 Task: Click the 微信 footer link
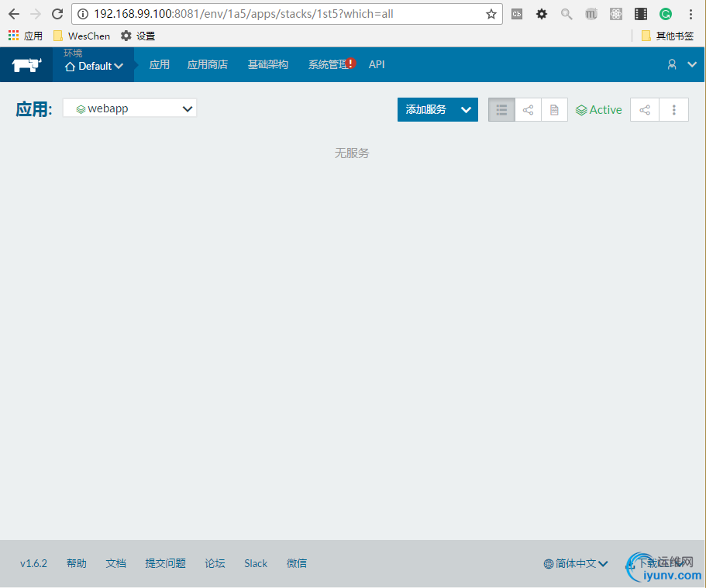click(297, 563)
